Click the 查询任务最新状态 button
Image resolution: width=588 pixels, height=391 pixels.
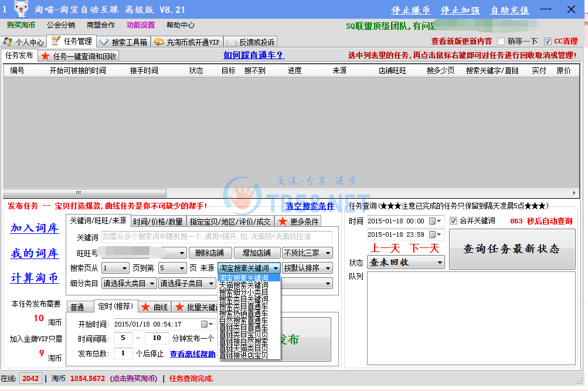512,249
